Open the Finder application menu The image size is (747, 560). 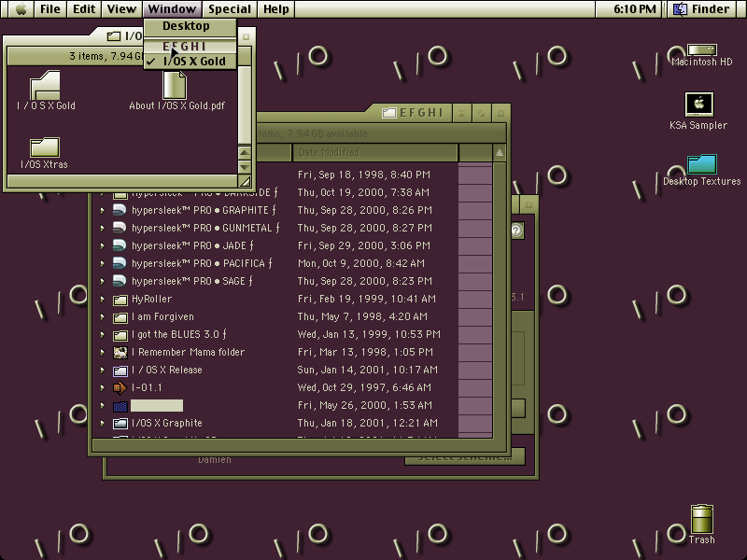click(x=703, y=9)
